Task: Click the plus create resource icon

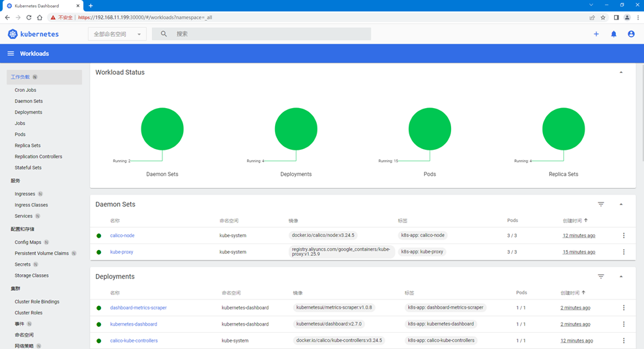Action: (596, 34)
